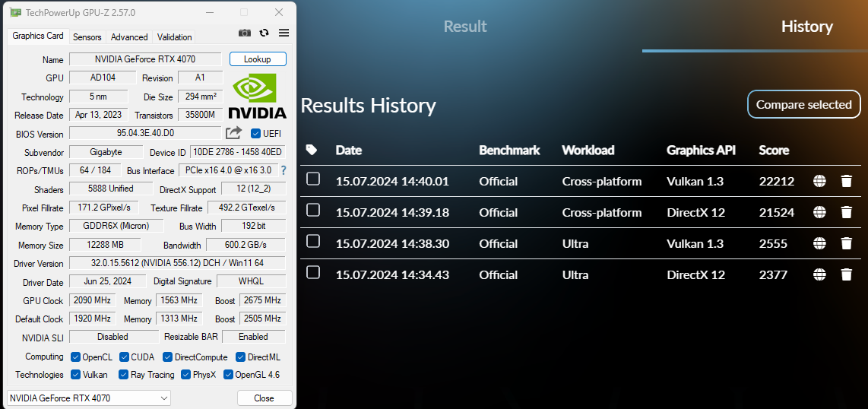Click the Bandwidth 600.2 GB/s value
Screen dimensions: 868x409
click(x=246, y=245)
